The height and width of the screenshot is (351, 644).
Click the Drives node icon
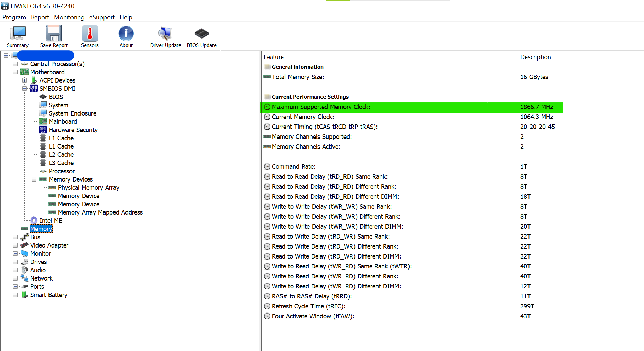pyautogui.click(x=24, y=262)
